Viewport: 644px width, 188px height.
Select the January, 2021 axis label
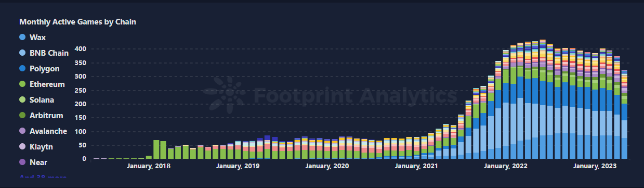(416, 166)
